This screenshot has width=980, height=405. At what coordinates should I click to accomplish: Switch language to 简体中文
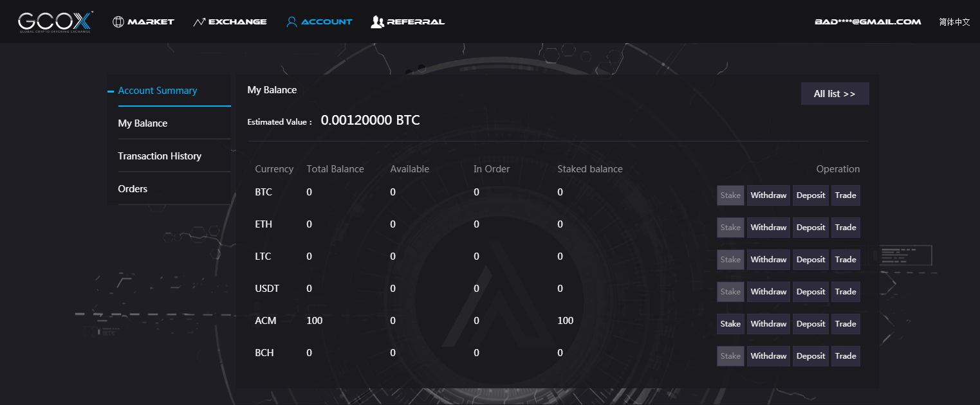coord(954,22)
